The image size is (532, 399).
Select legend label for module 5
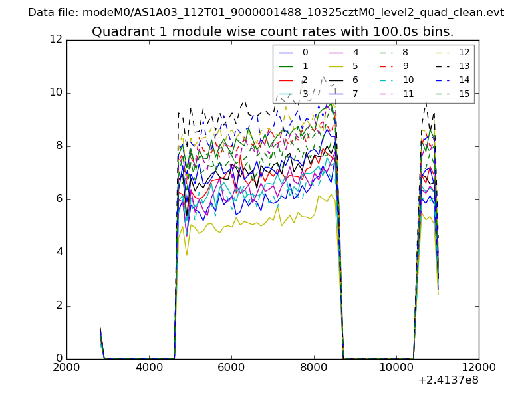(x=356, y=66)
